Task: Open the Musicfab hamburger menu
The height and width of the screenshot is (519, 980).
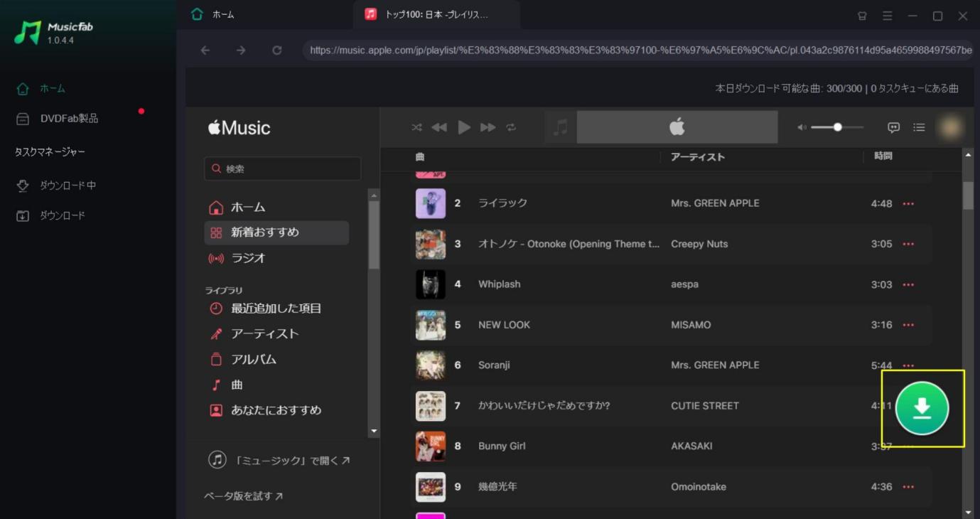Action: 887,16
